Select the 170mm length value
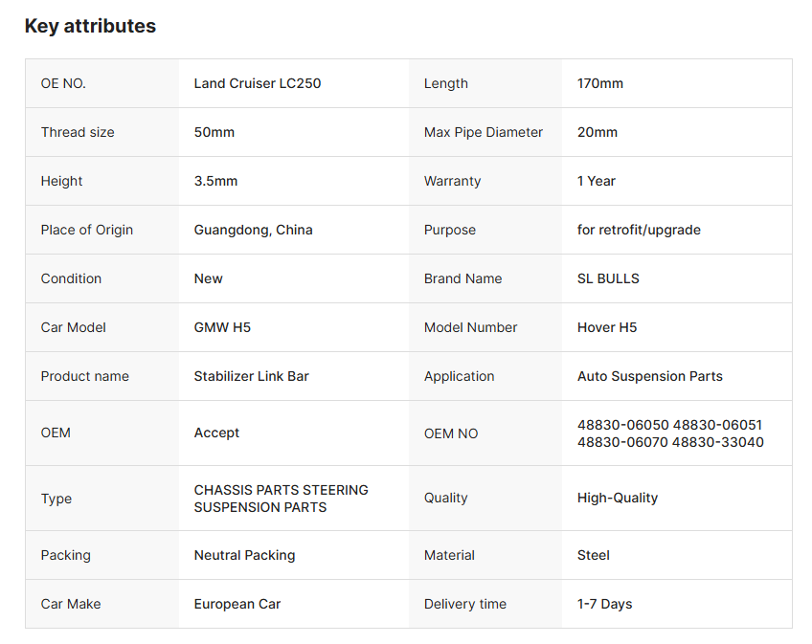This screenshot has height=644, width=812. pyautogui.click(x=600, y=83)
